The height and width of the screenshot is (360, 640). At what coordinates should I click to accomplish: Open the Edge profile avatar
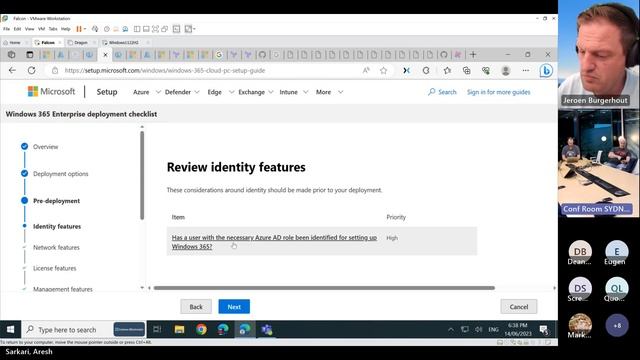coord(505,70)
